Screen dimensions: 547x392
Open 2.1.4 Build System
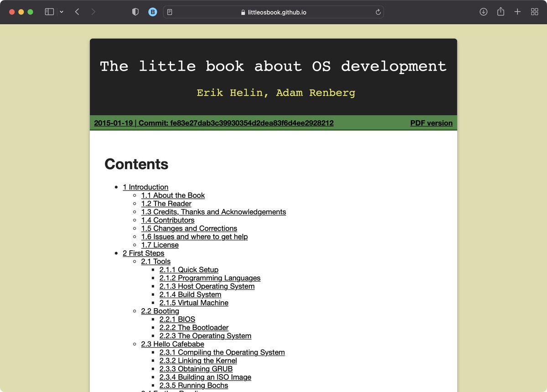click(190, 294)
